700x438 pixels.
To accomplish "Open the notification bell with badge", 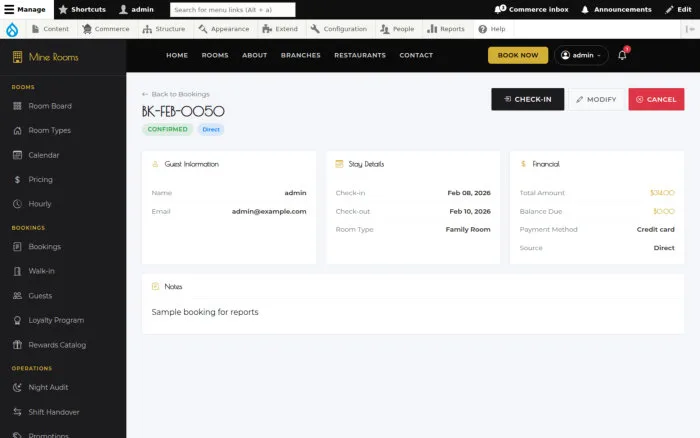I will [x=622, y=55].
